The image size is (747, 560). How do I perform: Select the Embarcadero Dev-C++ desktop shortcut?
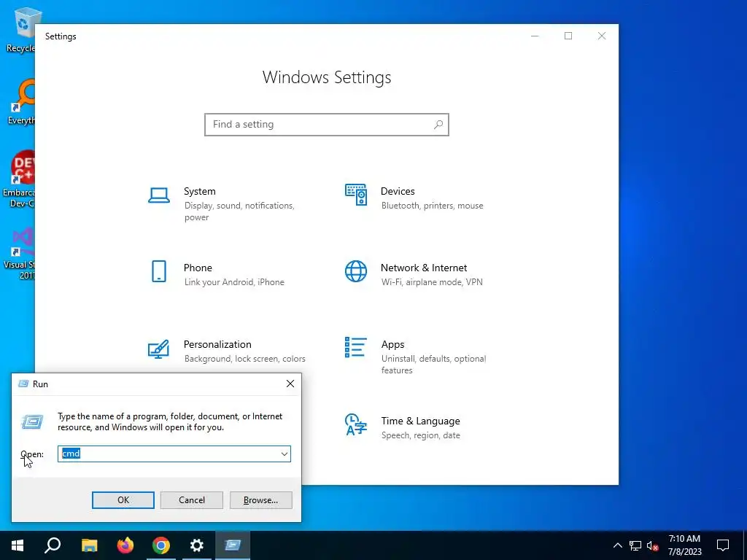pyautogui.click(x=19, y=179)
